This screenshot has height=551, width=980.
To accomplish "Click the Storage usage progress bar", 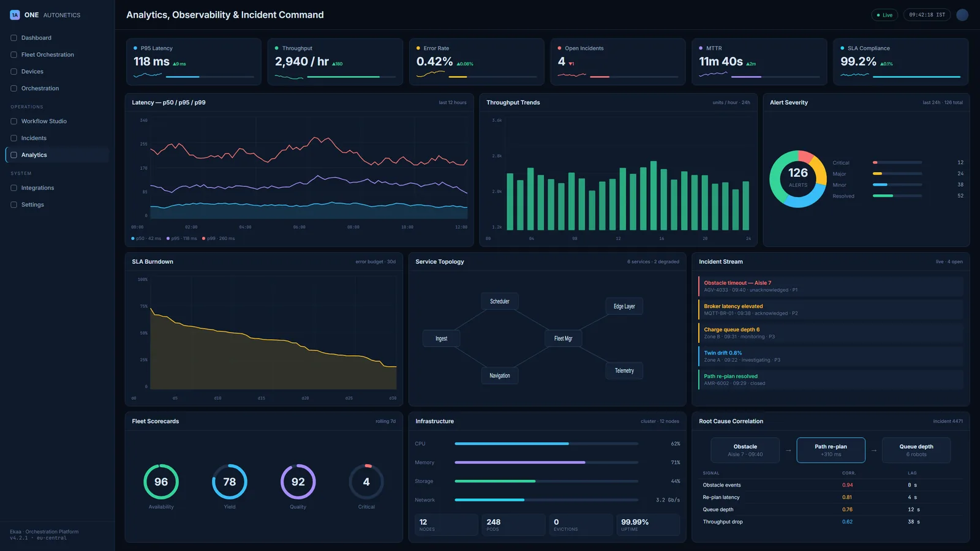I will coord(546,481).
